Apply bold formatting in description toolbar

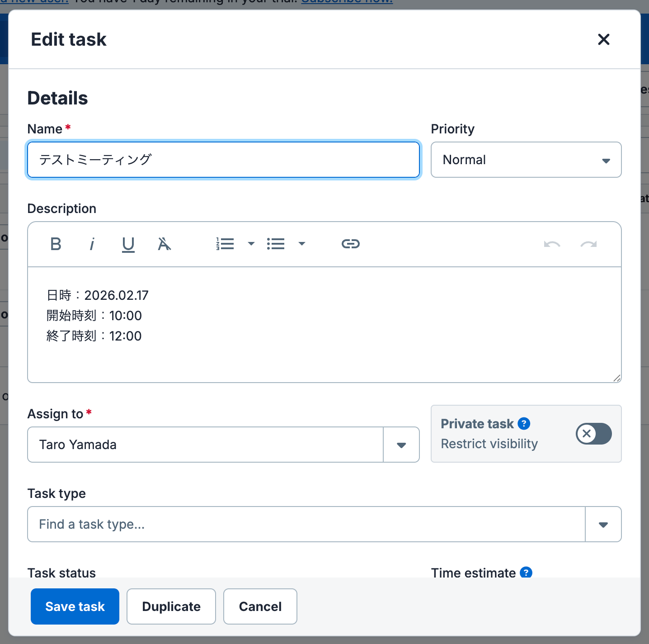pyautogui.click(x=56, y=244)
